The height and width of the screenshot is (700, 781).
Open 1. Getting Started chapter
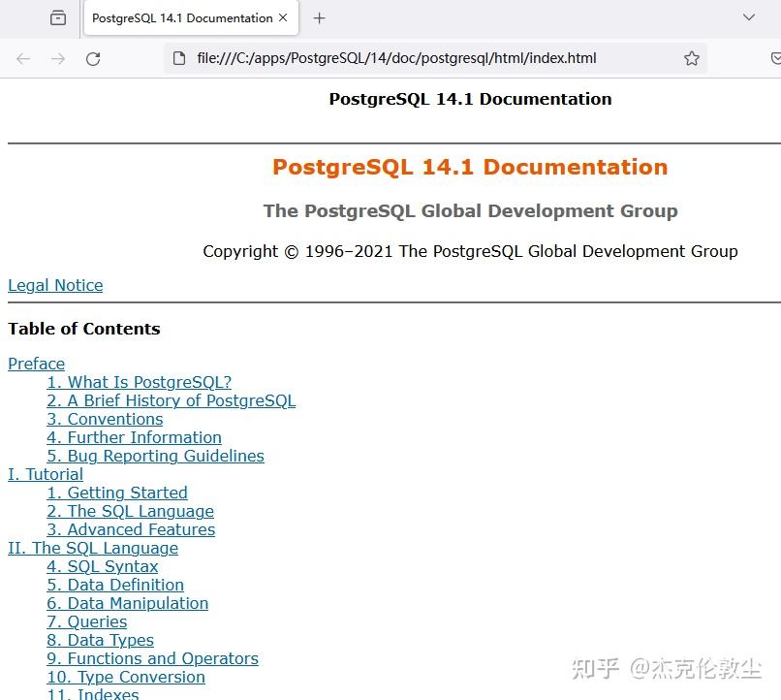[117, 493]
